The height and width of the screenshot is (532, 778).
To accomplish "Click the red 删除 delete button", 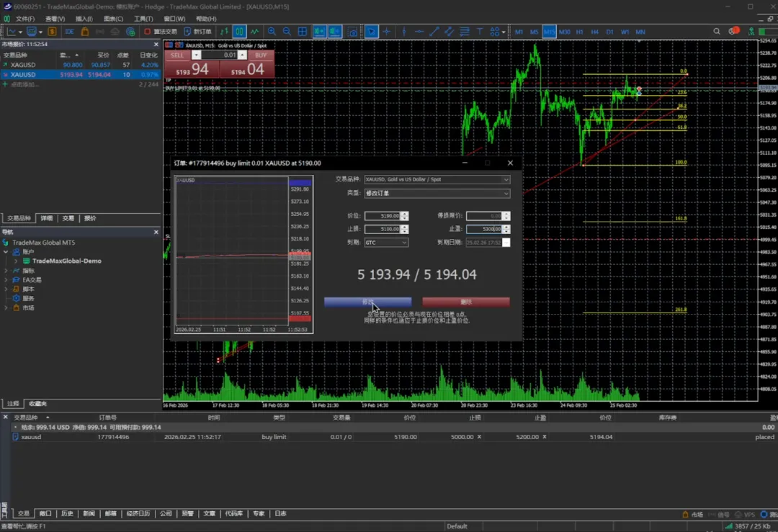I will click(x=465, y=302).
